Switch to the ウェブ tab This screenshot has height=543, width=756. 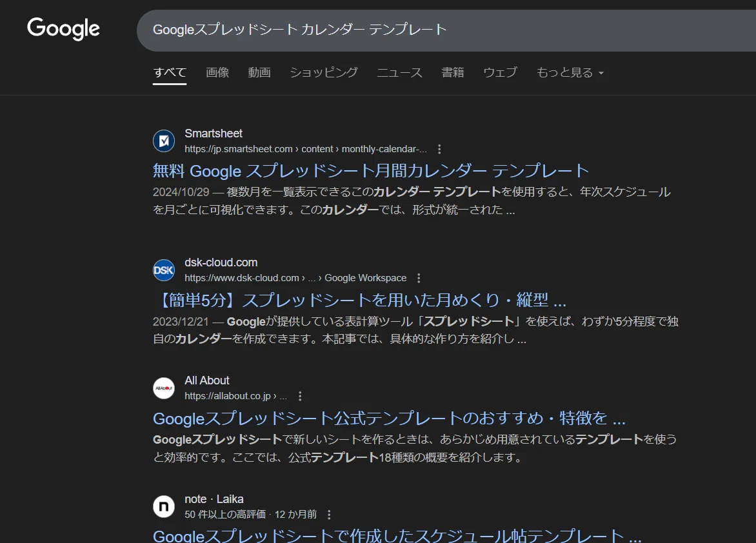[x=501, y=72]
